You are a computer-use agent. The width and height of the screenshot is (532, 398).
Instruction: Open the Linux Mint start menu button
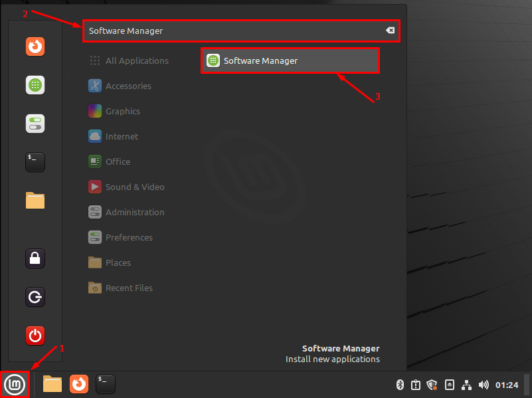(15, 384)
